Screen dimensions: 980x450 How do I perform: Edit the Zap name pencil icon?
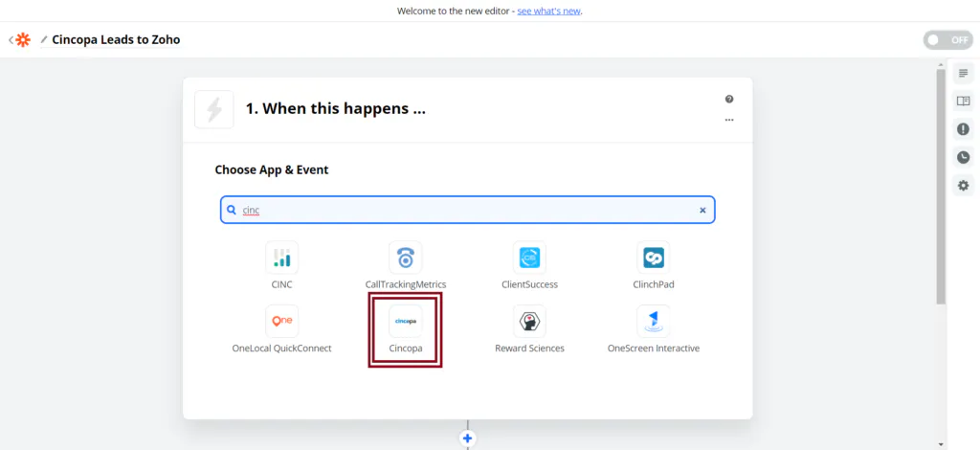[44, 40]
